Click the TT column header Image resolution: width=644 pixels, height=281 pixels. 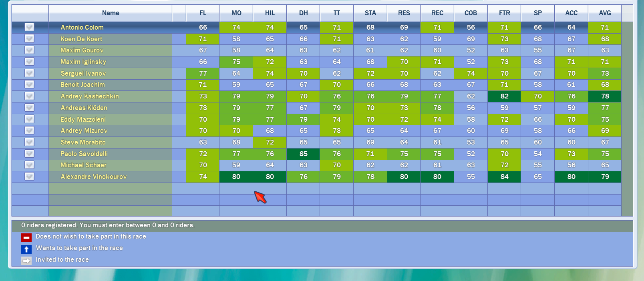pos(337,13)
